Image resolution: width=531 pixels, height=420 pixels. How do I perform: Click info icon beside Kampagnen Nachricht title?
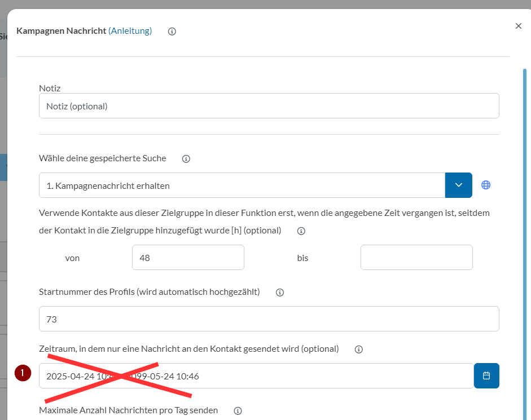172,32
